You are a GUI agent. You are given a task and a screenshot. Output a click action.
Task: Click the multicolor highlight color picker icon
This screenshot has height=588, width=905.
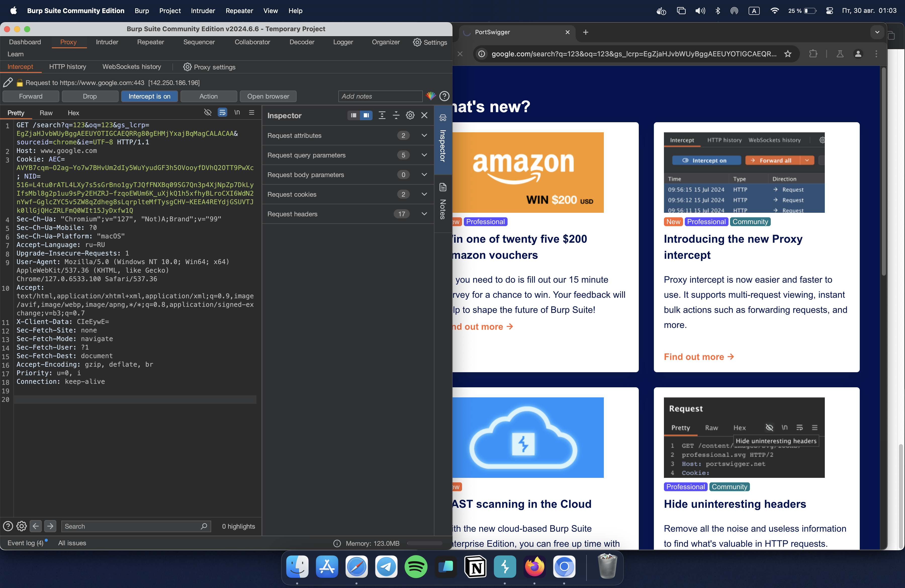click(x=431, y=96)
